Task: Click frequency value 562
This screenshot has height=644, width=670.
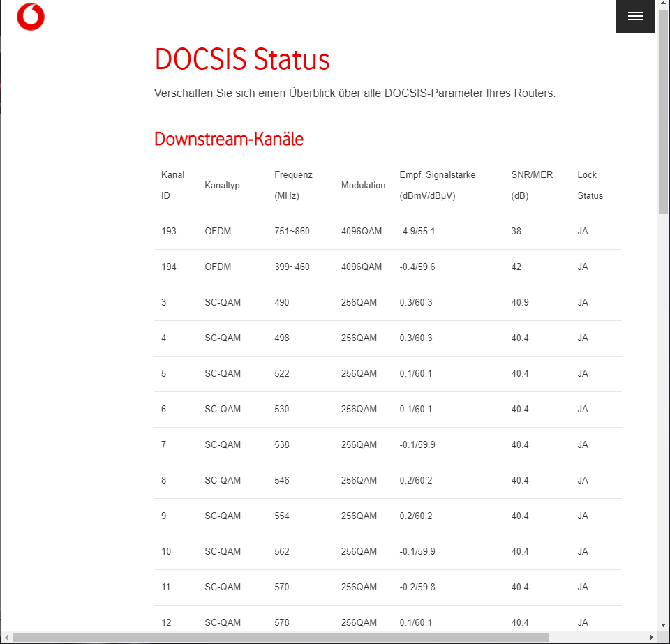Action: (281, 551)
